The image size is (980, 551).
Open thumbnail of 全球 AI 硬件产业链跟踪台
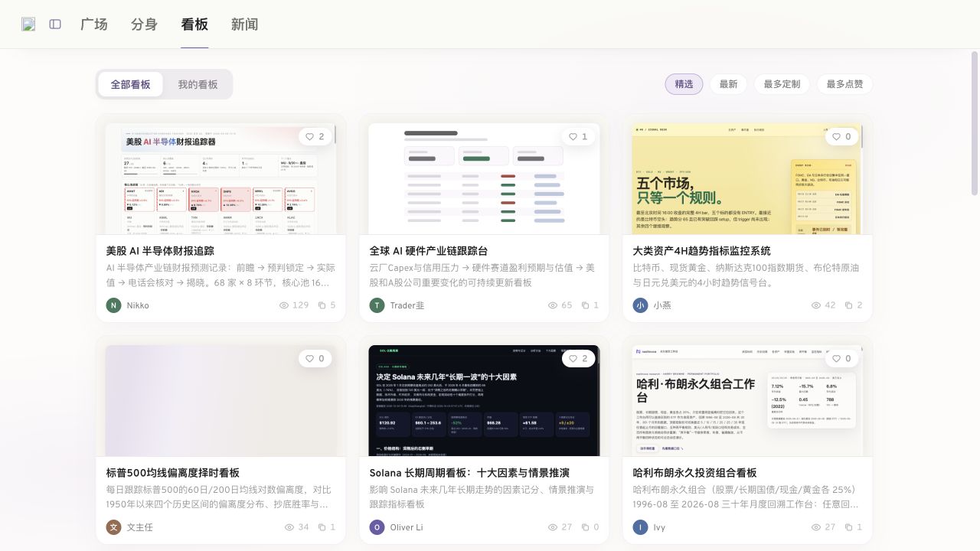pos(484,178)
